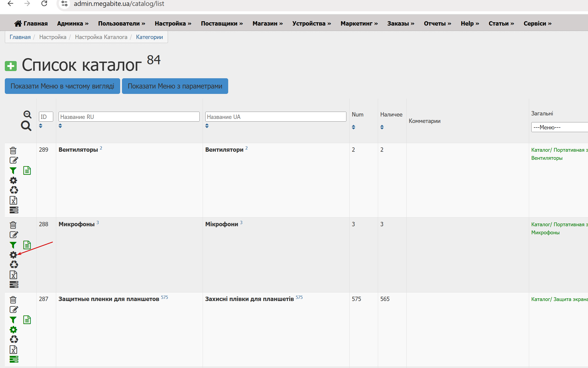The image size is (588, 368).
Task: Click the green filter funnel in row 289
Action: pos(13,171)
